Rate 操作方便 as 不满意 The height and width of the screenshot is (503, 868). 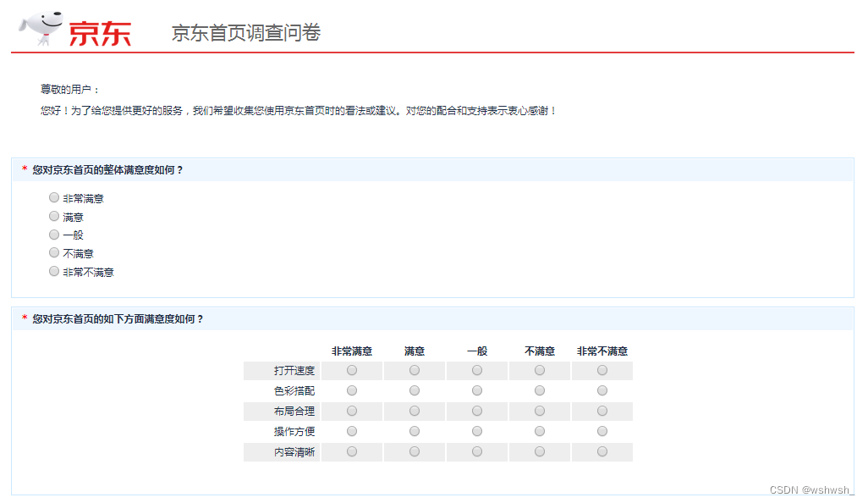click(539, 431)
